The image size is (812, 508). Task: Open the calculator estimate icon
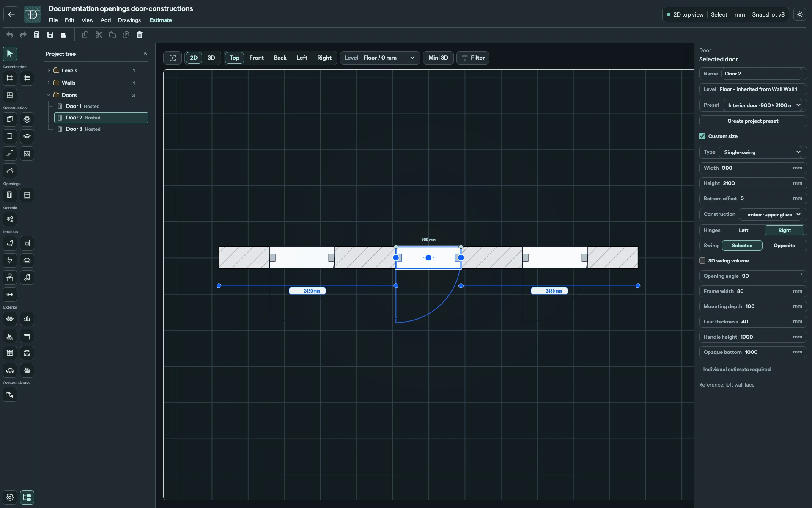click(x=37, y=35)
